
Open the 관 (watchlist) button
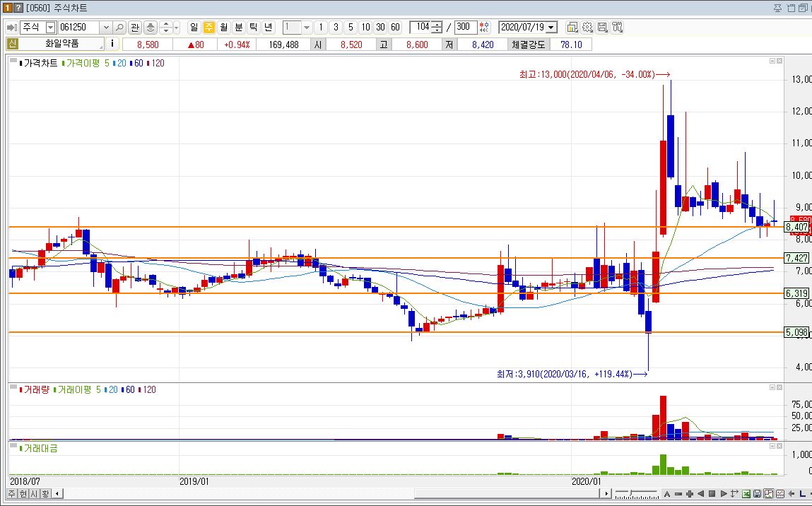(x=135, y=28)
